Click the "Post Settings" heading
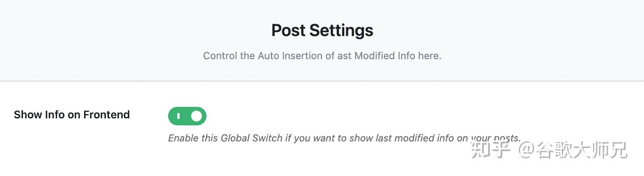 pyautogui.click(x=322, y=30)
